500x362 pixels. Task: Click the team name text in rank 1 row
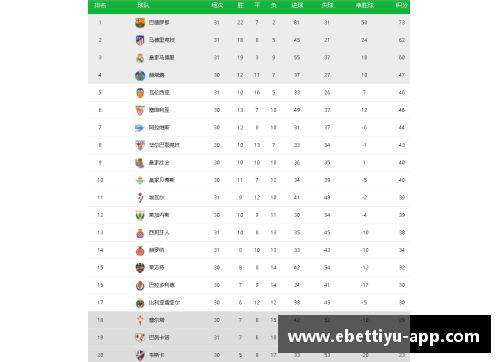pyautogui.click(x=159, y=23)
